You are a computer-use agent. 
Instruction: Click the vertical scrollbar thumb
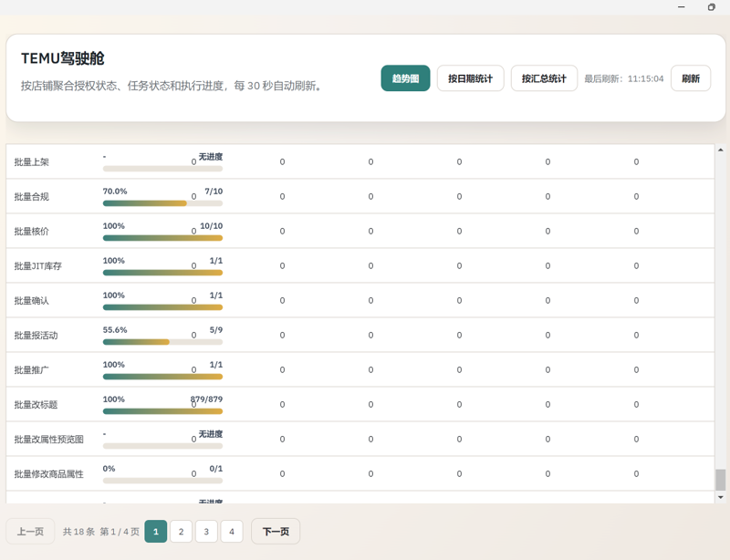coord(720,480)
